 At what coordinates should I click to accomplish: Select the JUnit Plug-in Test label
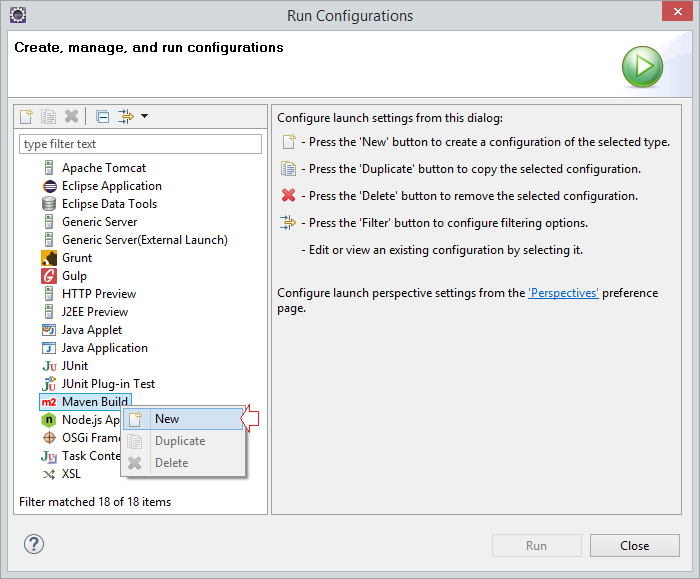tap(108, 384)
